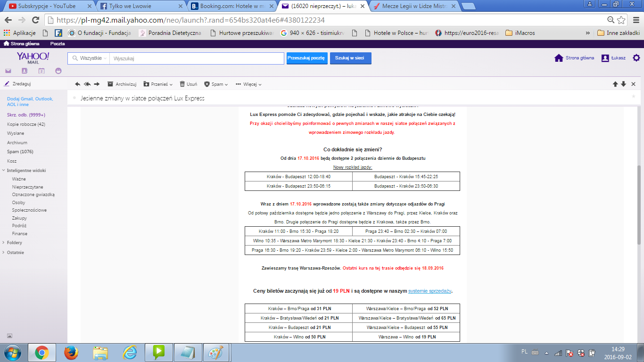The height and width of the screenshot is (362, 644).
Task: Open the Messenger smiley icon
Action: tap(58, 71)
